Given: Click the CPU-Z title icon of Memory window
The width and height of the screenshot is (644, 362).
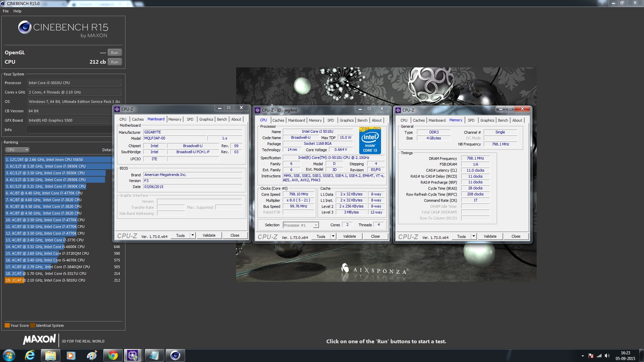Looking at the screenshot, I should 398,110.
